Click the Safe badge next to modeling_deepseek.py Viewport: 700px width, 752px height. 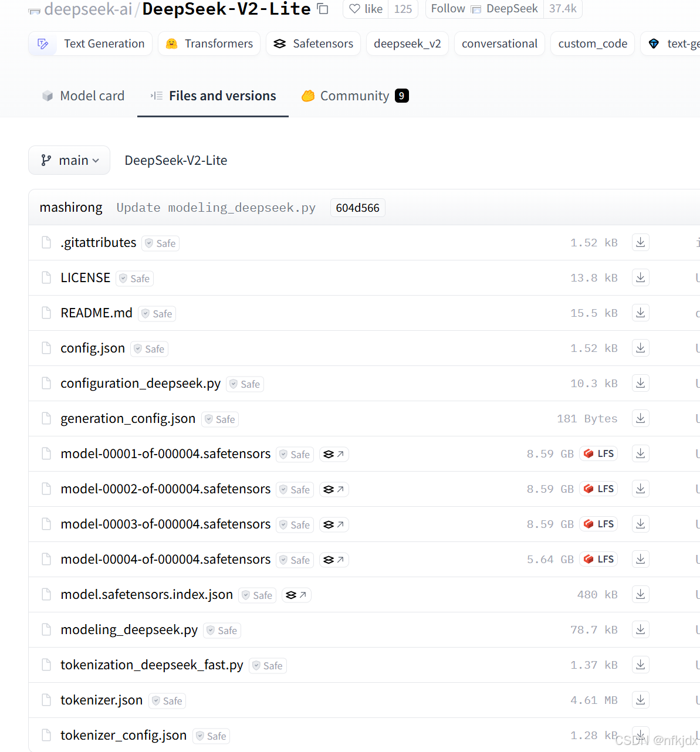pos(222,631)
